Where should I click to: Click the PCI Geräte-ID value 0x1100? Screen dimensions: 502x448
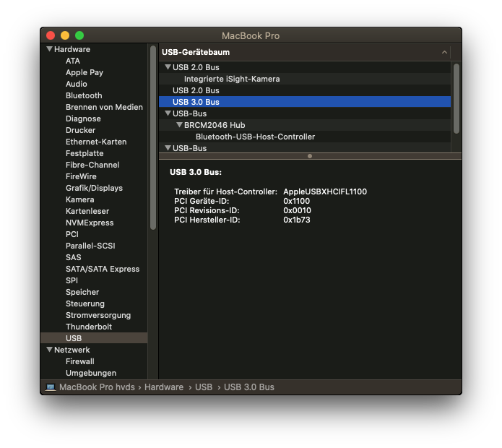coord(296,201)
